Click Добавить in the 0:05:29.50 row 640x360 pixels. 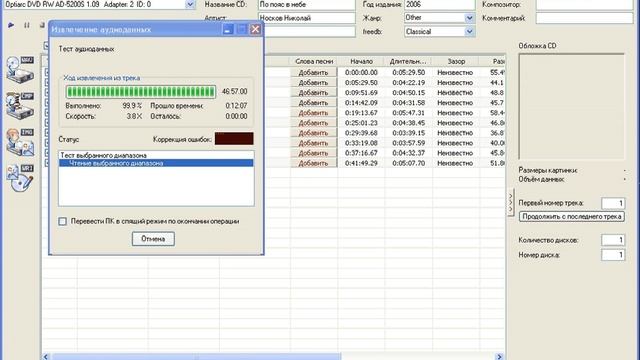click(x=313, y=82)
